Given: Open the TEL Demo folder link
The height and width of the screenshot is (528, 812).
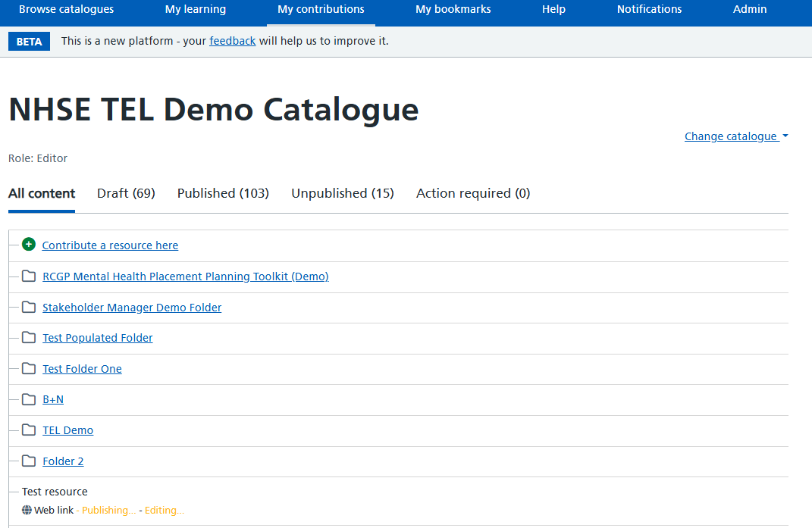Looking at the screenshot, I should pos(67,430).
